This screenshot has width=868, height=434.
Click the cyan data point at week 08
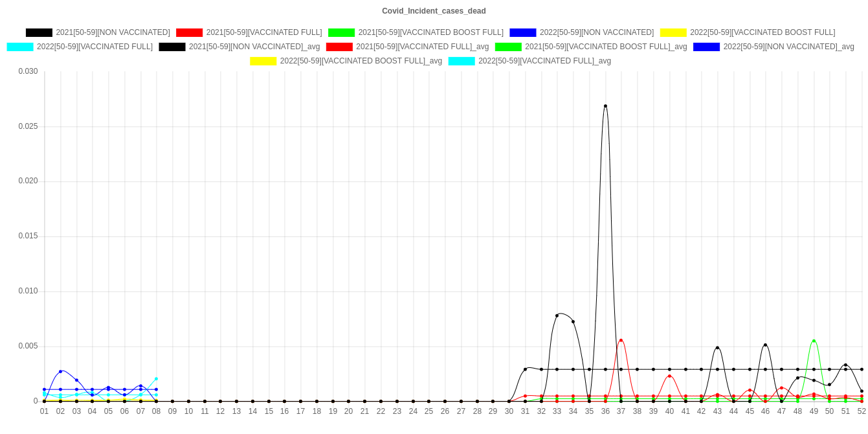(156, 379)
